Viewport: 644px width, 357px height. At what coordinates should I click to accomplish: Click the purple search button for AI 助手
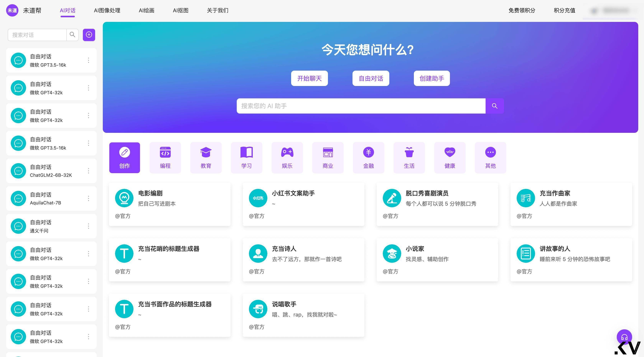tap(494, 106)
